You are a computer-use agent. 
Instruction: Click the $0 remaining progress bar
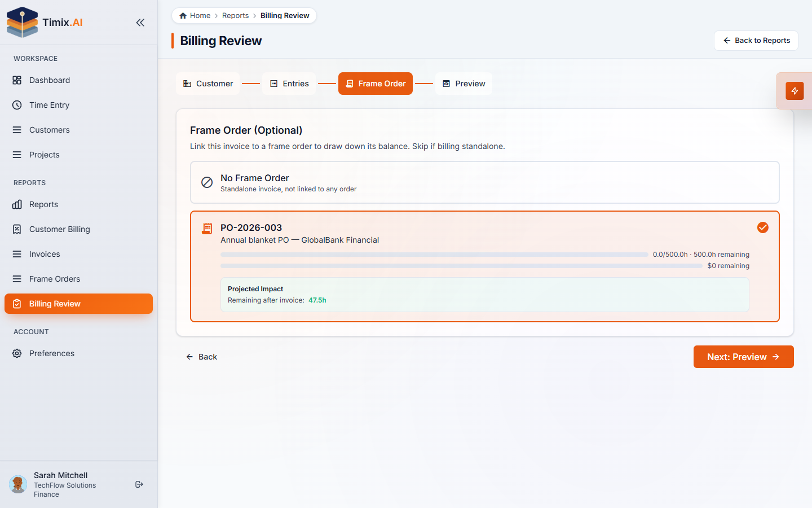click(x=461, y=266)
